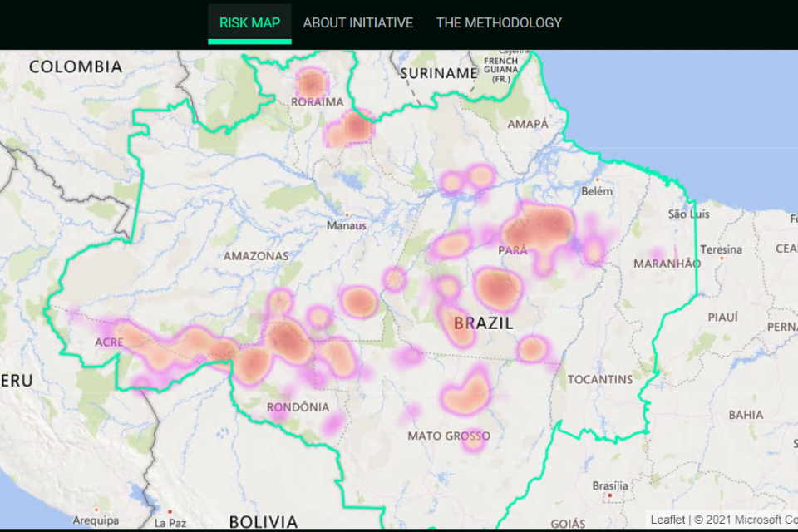Open the ABOUT INITIATIVE page
798x532 pixels.
(x=358, y=22)
